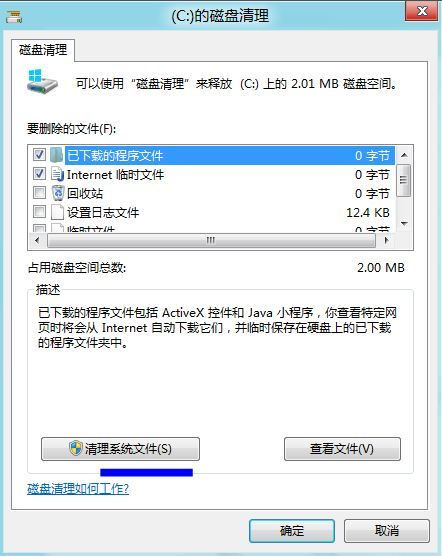Uncheck the Internet 临时文件 checkbox

click(x=39, y=174)
